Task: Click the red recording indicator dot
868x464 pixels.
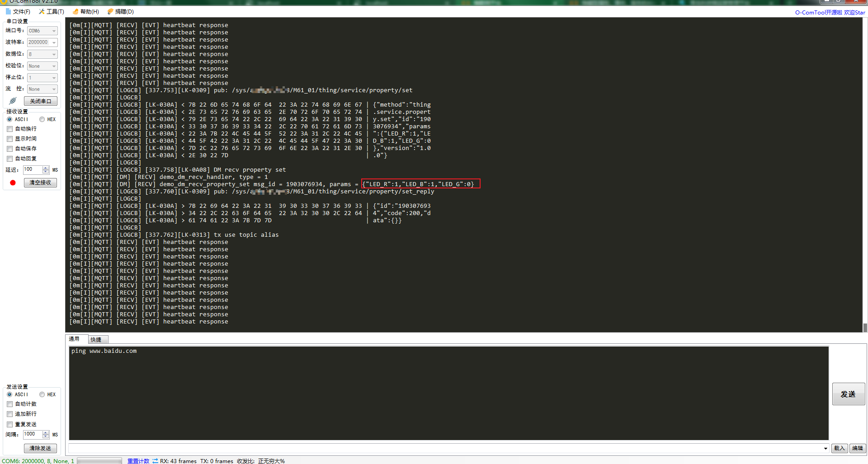Action: pos(13,183)
